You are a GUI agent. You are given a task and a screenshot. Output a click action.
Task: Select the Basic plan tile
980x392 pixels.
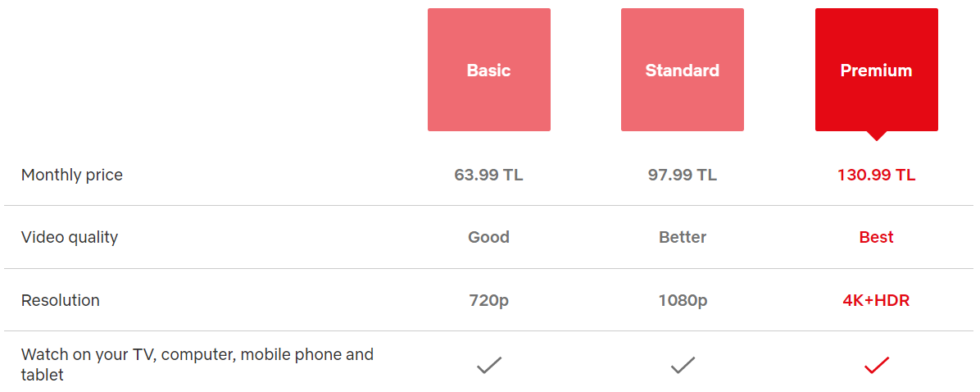click(x=488, y=70)
